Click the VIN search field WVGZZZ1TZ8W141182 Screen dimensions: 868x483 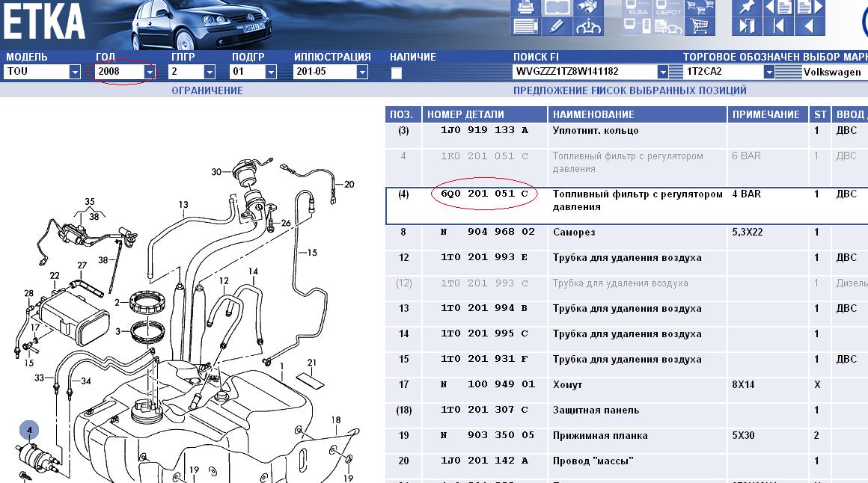pos(584,72)
